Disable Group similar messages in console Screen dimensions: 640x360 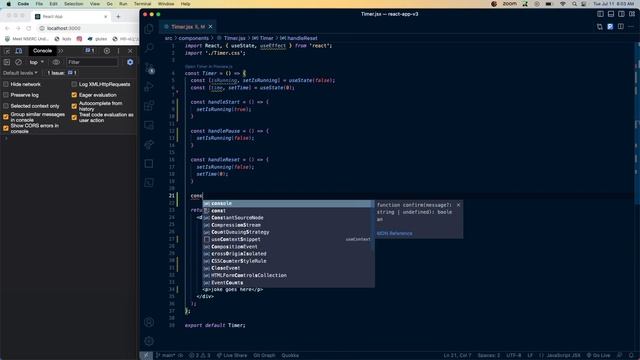[6, 117]
